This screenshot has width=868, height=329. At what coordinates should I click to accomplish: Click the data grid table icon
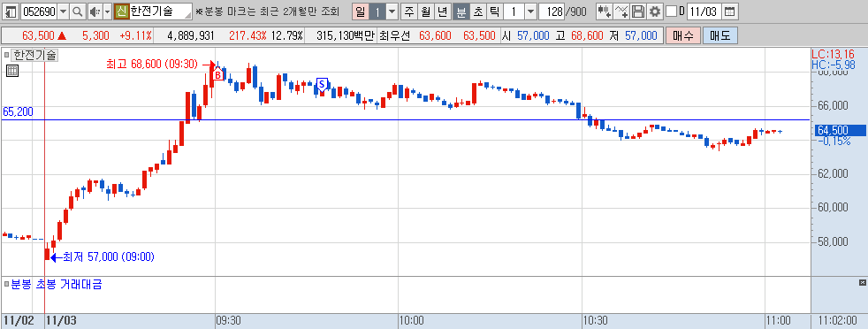pos(12,71)
